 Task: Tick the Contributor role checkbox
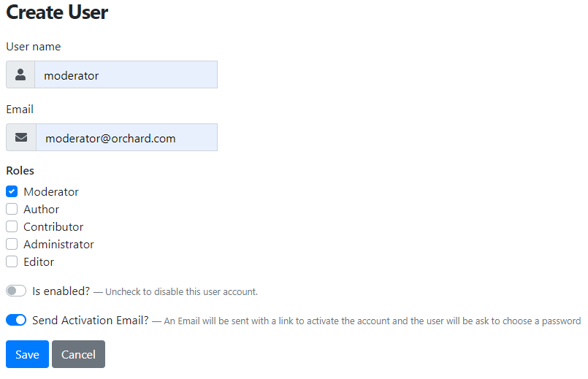point(12,226)
